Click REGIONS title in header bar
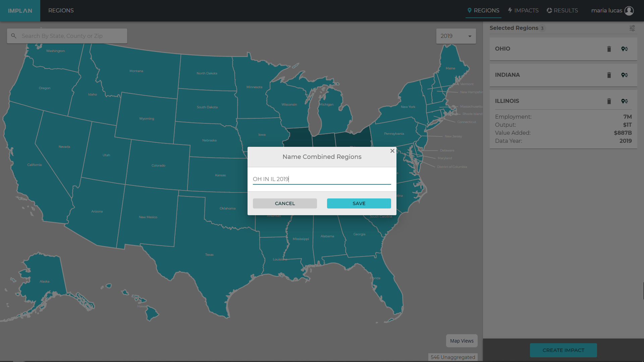This screenshot has width=644, height=362. [61, 11]
